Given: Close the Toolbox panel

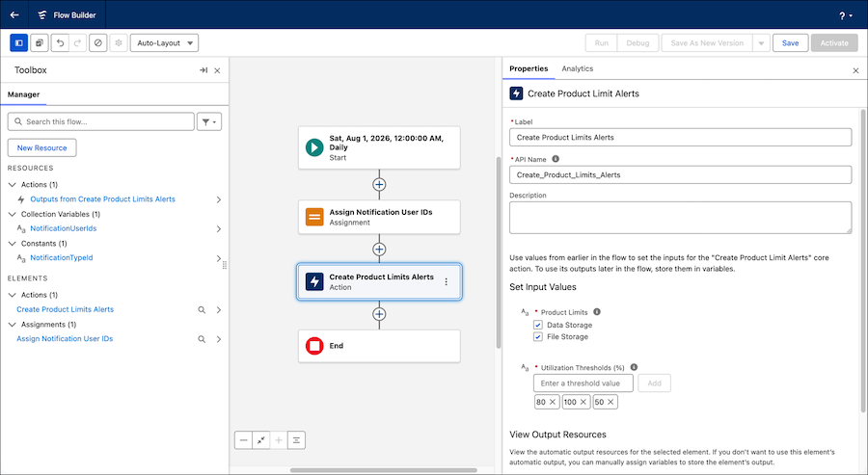Looking at the screenshot, I should (217, 70).
